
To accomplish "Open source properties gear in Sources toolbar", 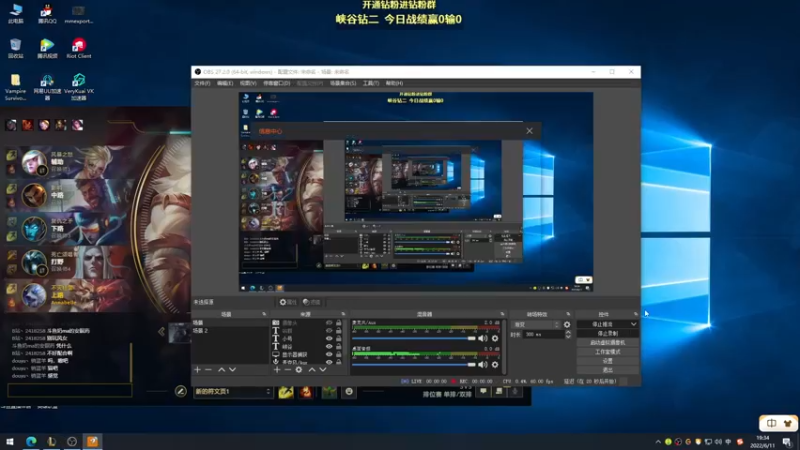I will coord(299,369).
